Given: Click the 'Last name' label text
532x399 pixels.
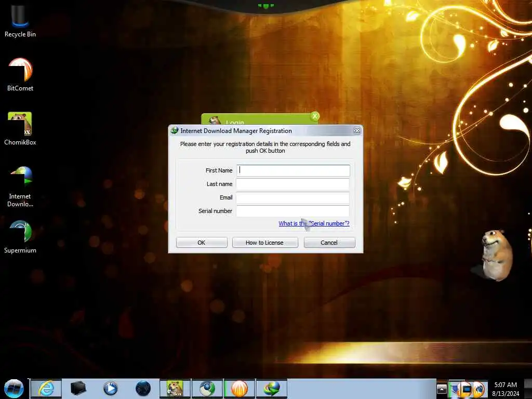Looking at the screenshot, I should 220,184.
